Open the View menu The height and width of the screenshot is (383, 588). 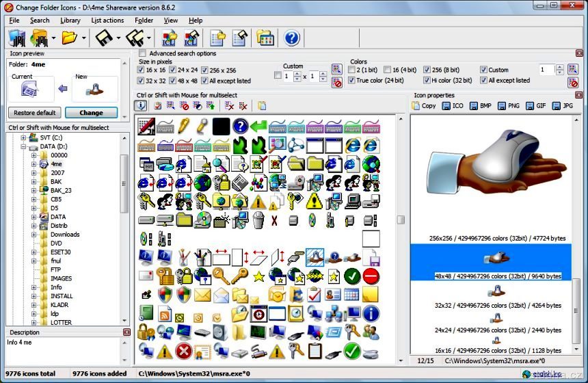171,21
